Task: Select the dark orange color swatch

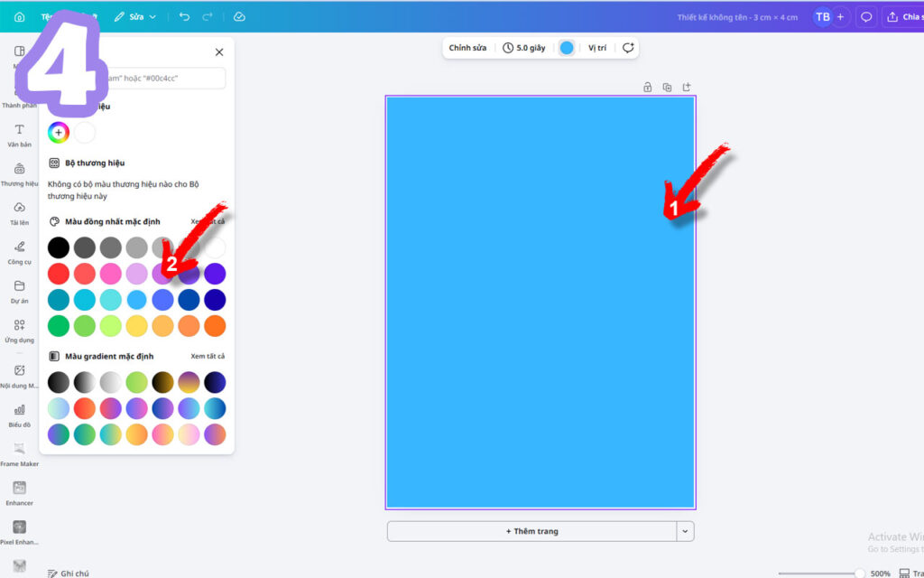Action: [x=215, y=325]
